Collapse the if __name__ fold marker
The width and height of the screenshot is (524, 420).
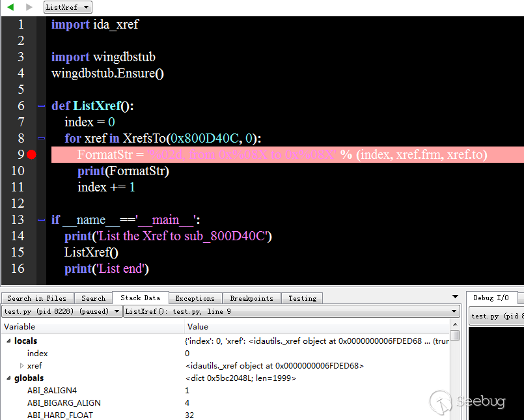tap(41, 219)
